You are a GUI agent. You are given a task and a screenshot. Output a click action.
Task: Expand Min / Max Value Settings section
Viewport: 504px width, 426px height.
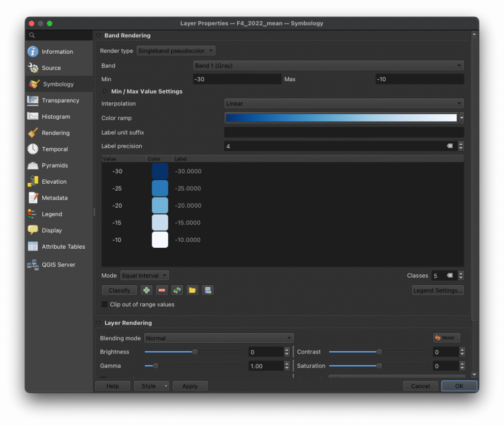click(105, 92)
